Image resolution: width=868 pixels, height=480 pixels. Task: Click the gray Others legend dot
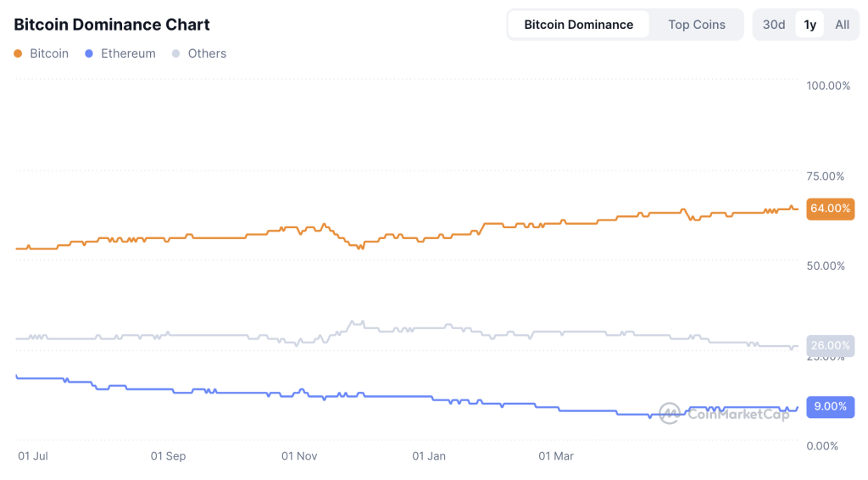tap(176, 53)
